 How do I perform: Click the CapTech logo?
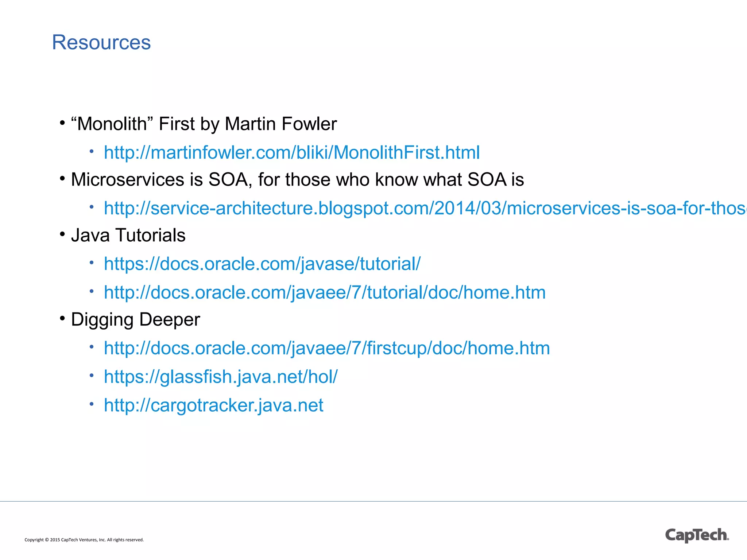point(697,535)
